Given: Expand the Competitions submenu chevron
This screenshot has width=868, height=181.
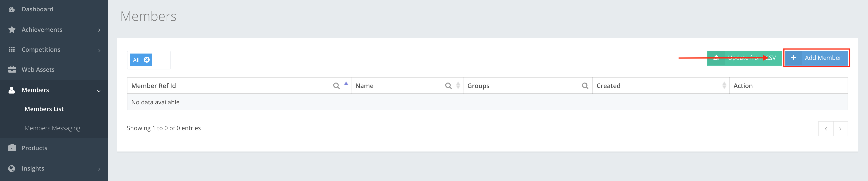Looking at the screenshot, I should [99, 50].
